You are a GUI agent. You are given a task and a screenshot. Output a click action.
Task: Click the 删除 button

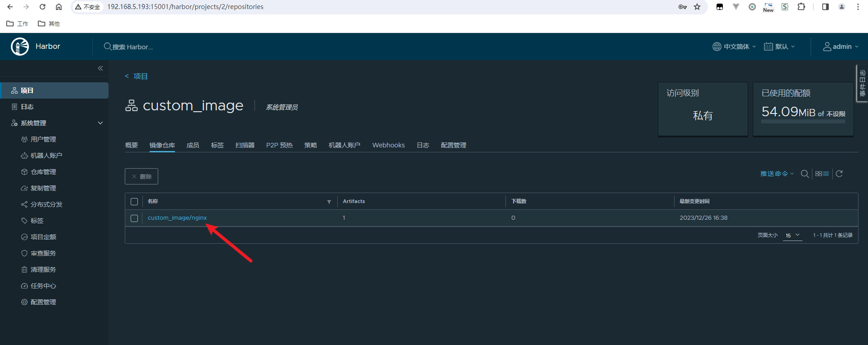click(x=142, y=176)
